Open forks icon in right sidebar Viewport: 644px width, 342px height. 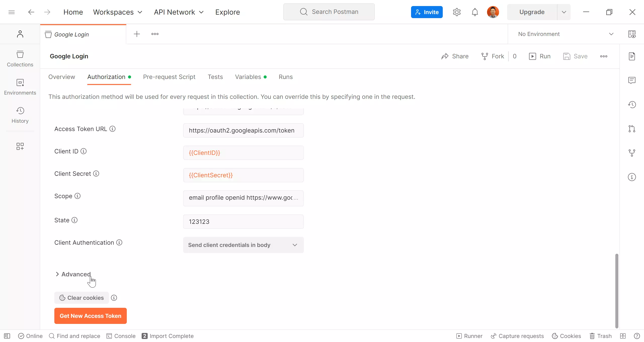coord(632,153)
